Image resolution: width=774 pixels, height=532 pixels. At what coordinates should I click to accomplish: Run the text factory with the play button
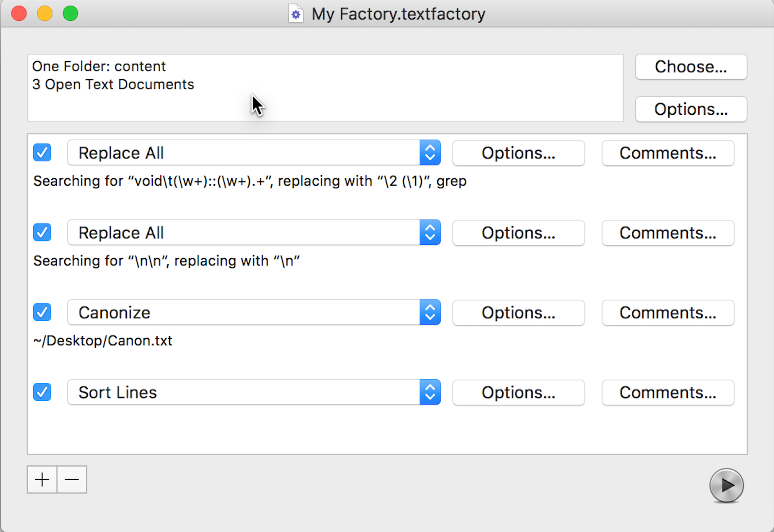[x=726, y=485]
